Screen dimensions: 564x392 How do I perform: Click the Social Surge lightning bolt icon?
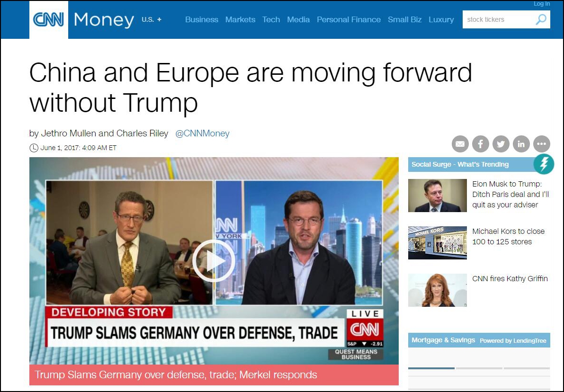tap(544, 164)
